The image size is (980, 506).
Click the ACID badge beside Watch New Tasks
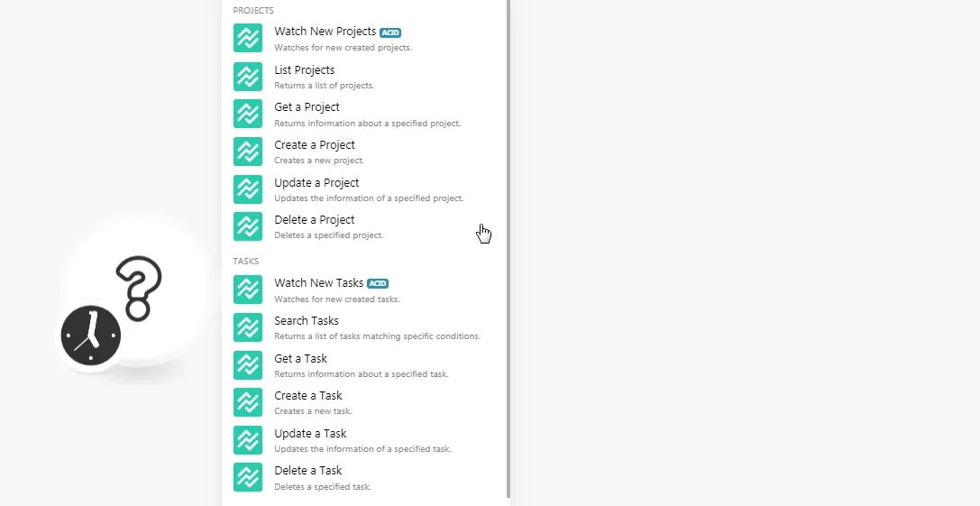click(x=378, y=283)
